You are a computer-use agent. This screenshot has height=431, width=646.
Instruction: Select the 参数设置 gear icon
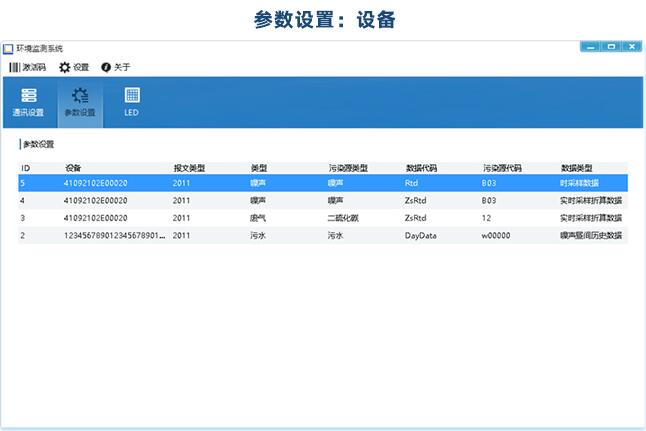[80, 96]
